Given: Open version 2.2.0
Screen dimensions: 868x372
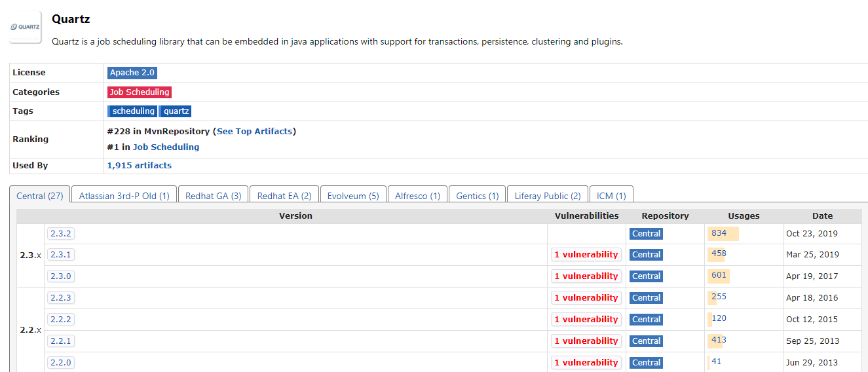Looking at the screenshot, I should click(x=60, y=363).
